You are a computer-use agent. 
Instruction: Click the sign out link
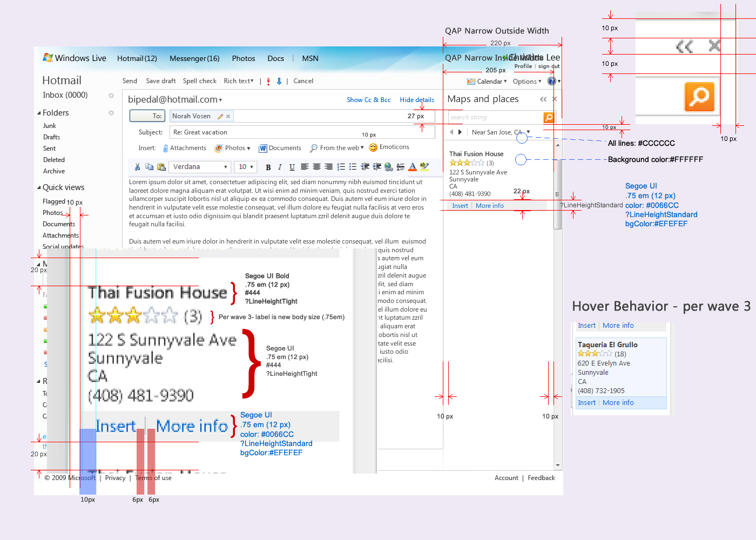pyautogui.click(x=549, y=66)
